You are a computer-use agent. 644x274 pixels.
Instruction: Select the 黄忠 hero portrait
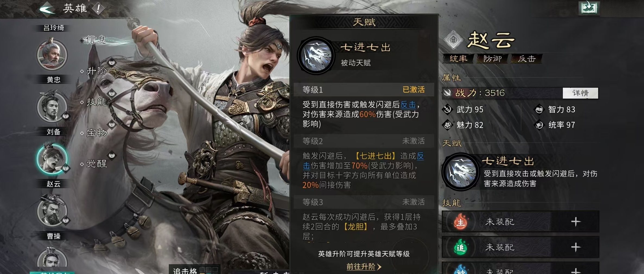pos(52,55)
